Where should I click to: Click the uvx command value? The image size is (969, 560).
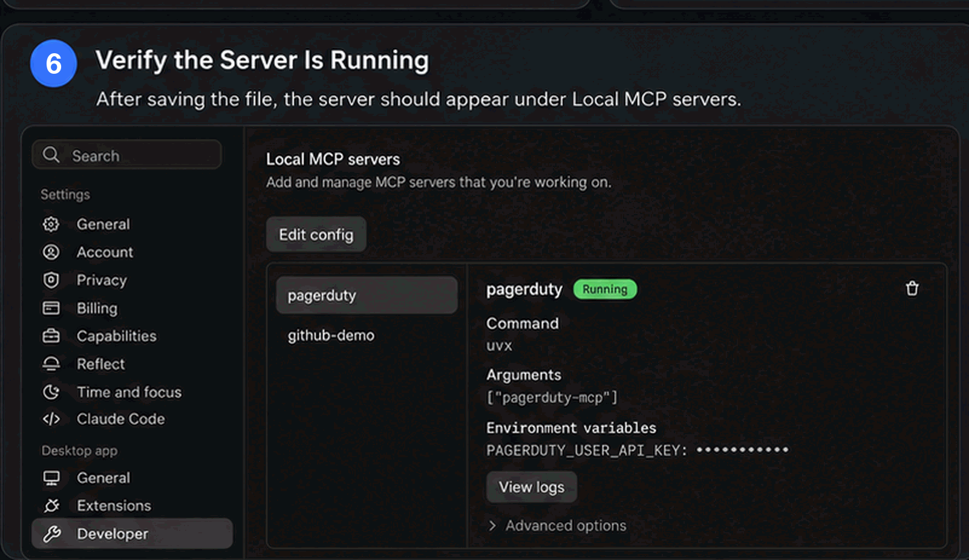click(x=500, y=346)
